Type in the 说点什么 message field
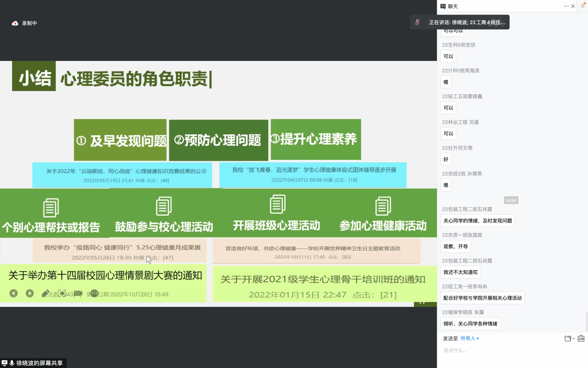 click(511, 350)
